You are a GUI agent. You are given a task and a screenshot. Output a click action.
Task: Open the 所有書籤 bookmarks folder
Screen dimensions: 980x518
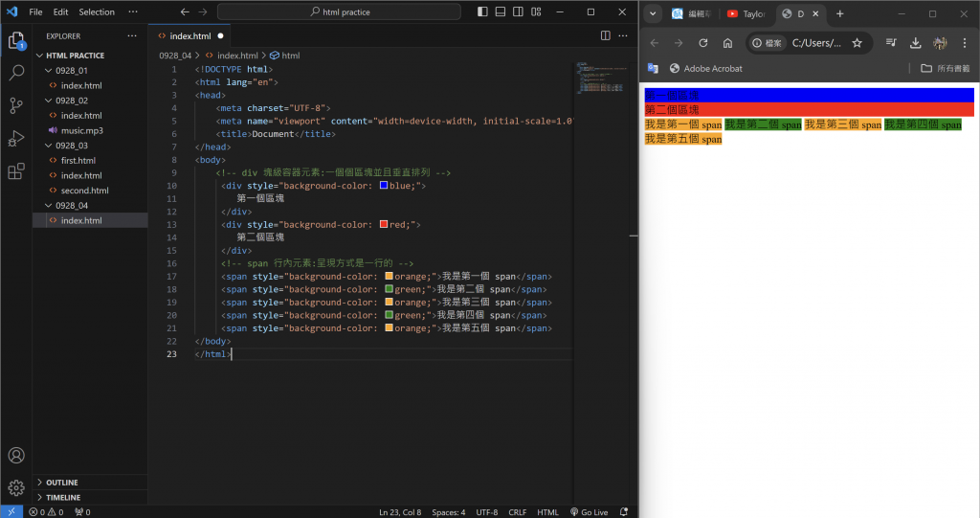point(945,68)
